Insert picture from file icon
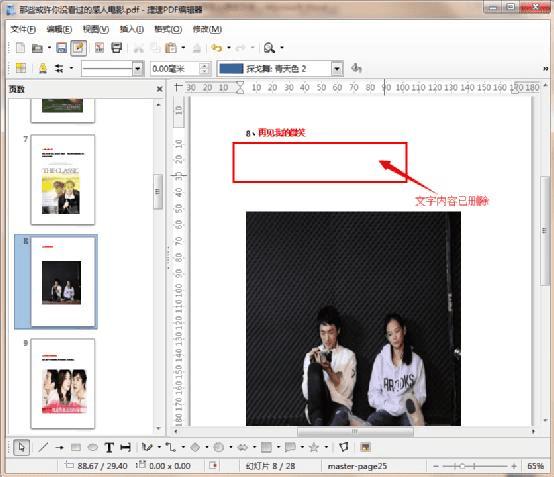The image size is (554, 477). (365, 447)
